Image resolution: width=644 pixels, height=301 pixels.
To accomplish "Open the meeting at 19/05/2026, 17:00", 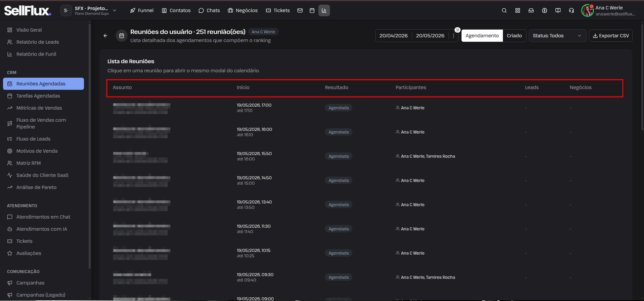I will coord(366,108).
